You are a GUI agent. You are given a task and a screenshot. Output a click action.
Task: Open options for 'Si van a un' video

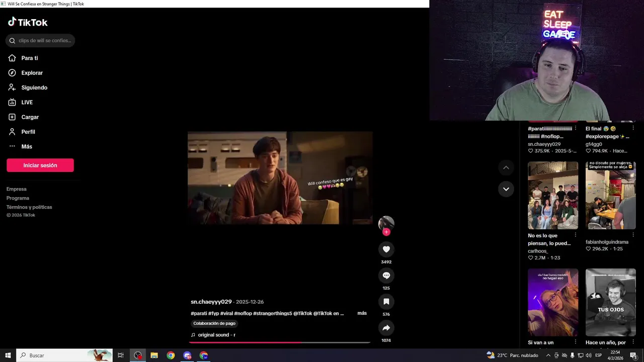pos(576,342)
